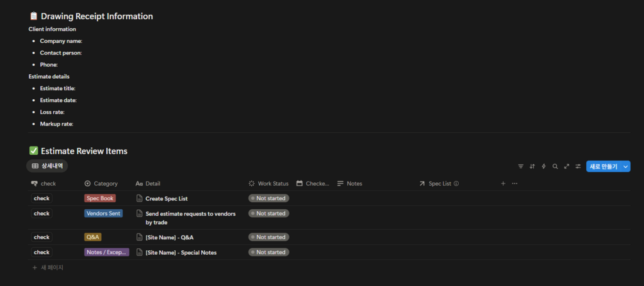The width and height of the screenshot is (644, 286).
Task: Click empty Spec List cell in Q&A row
Action: 457,237
